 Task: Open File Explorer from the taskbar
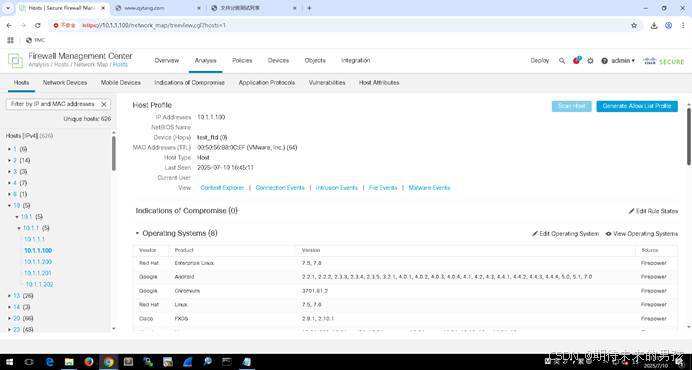pyautogui.click(x=69, y=362)
